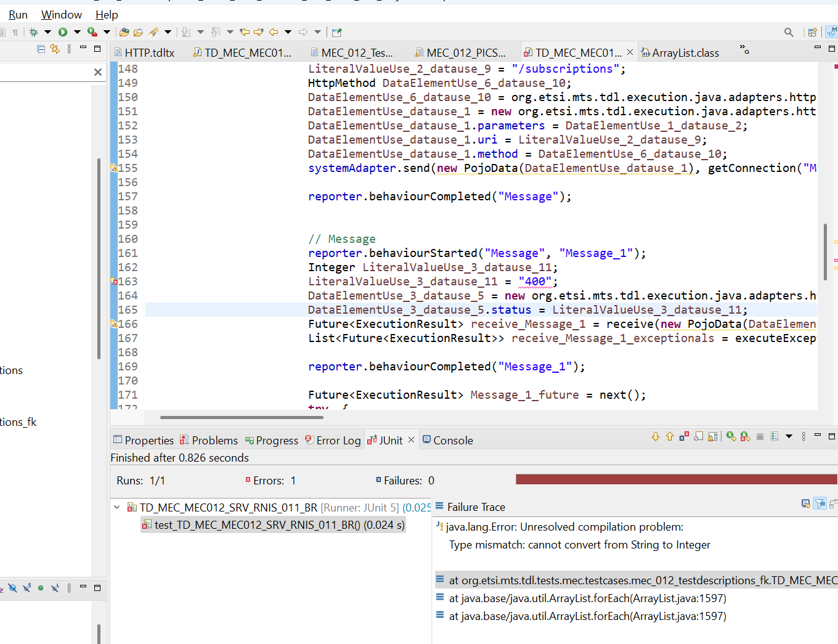Click the magnifier search icon at top right
This screenshot has width=838, height=644.
789,32
